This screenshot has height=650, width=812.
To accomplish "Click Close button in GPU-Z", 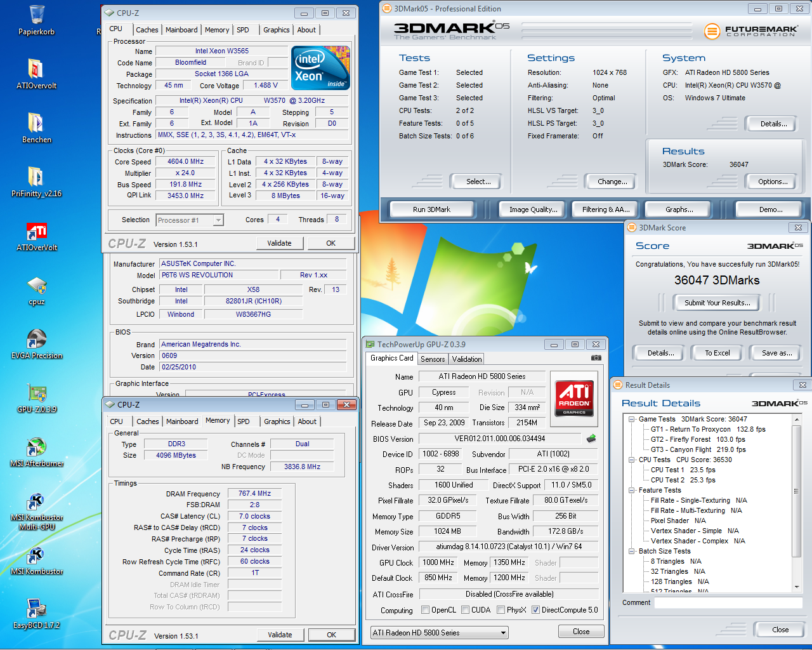I will pos(581,632).
